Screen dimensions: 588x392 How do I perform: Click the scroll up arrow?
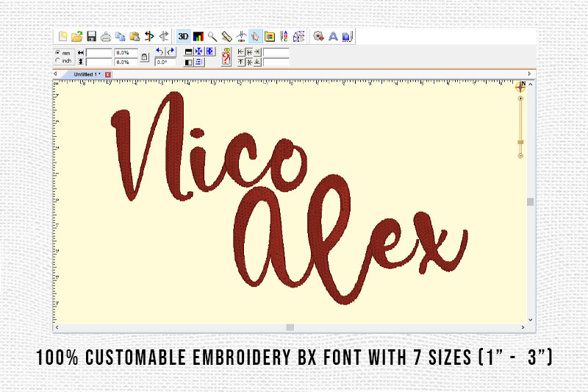[x=530, y=85]
